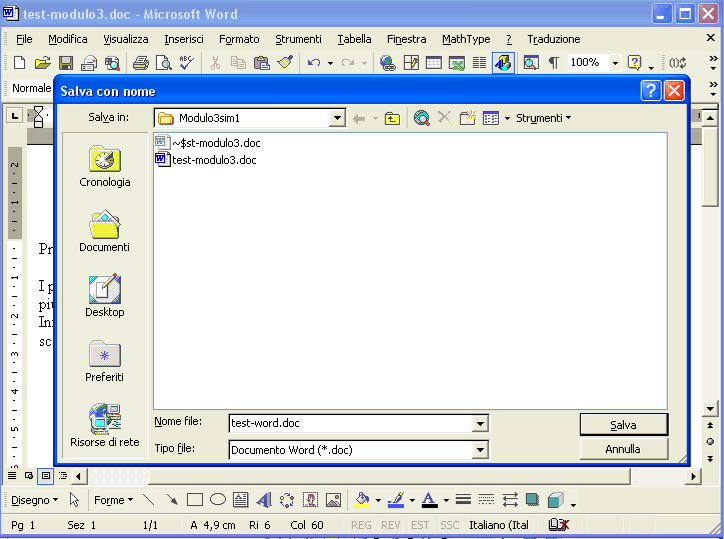Click the Paste clipboard icon

tap(262, 62)
